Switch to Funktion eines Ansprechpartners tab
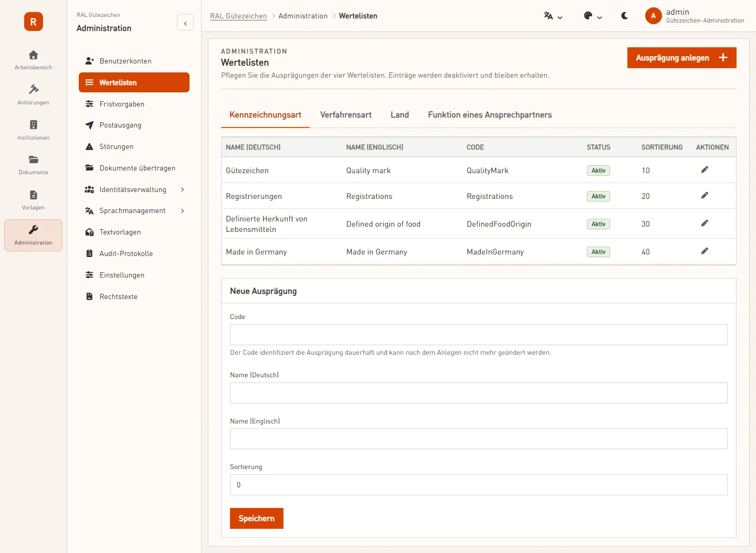Image resolution: width=756 pixels, height=553 pixels. [490, 115]
